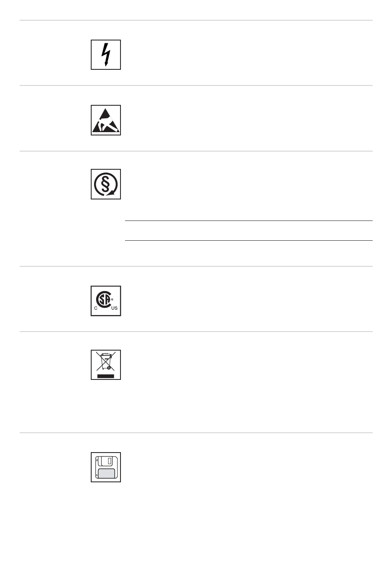Viewport: 392px width, 569px height.
Task: Click the crossed-out wheeled bin icon
Action: pyautogui.click(x=106, y=365)
